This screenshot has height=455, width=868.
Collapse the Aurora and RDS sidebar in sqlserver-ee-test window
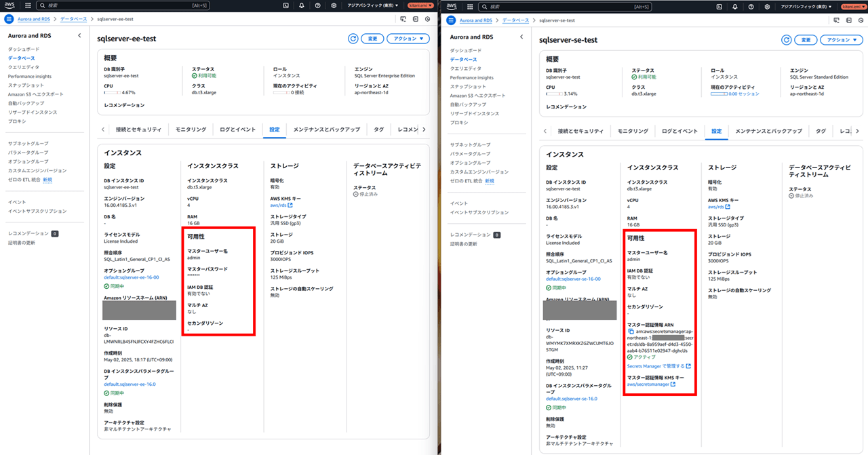coord(79,35)
